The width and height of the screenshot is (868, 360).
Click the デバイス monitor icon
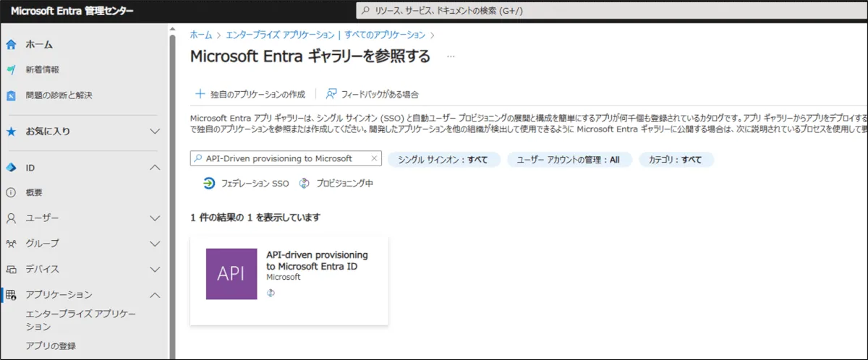pyautogui.click(x=11, y=269)
